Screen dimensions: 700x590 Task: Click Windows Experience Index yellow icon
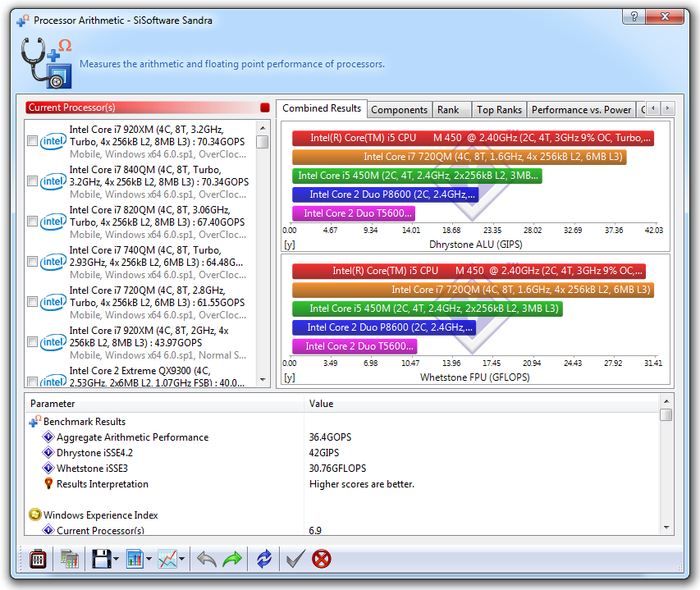(x=34, y=515)
